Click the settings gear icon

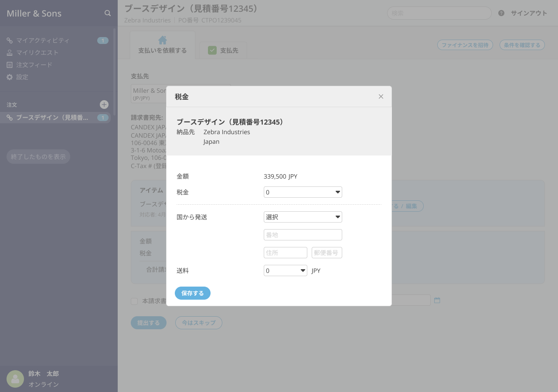[10, 77]
